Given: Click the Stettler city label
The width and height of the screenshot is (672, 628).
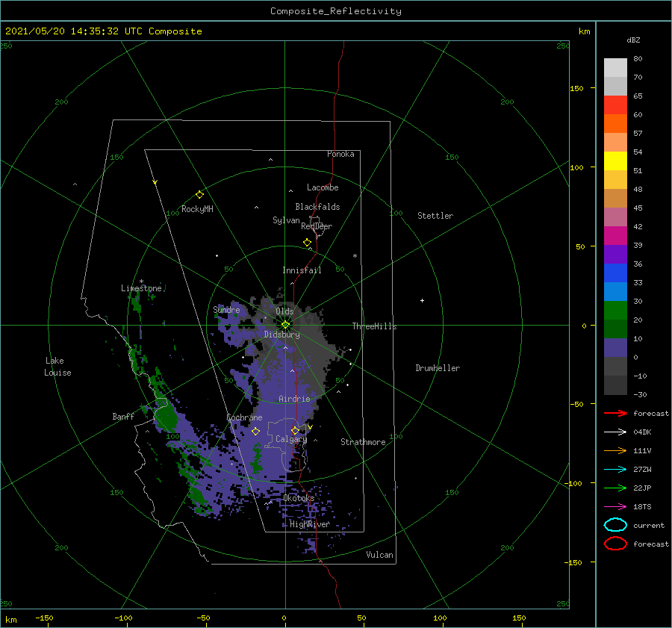Looking at the screenshot, I should 435,216.
